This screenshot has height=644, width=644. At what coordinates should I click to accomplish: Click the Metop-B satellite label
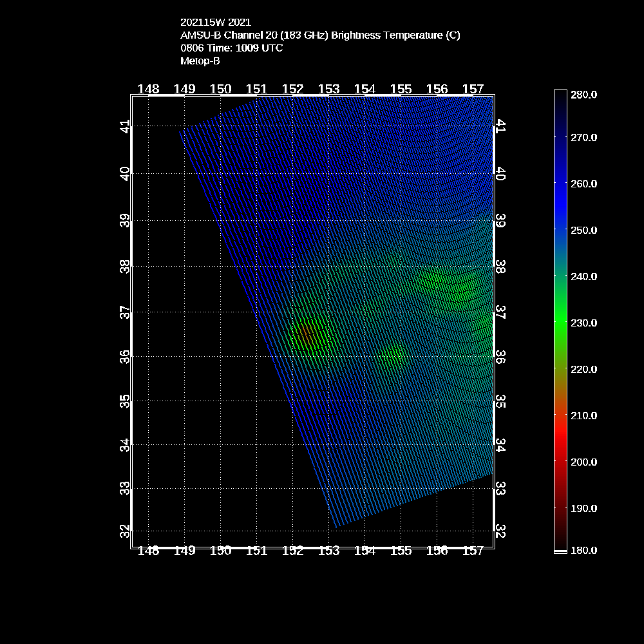pos(200,61)
